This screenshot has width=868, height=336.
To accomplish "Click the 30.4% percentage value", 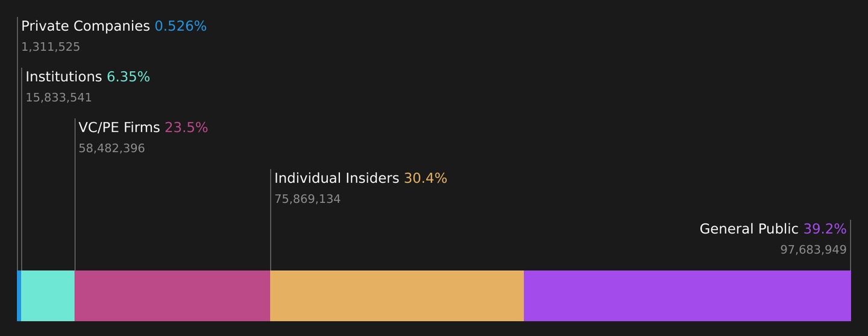I will click(x=426, y=178).
